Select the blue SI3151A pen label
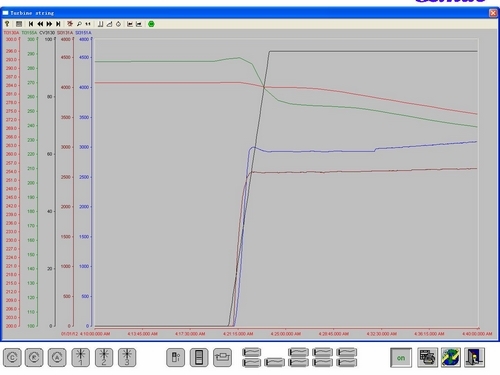Viewport: 500px width, 375px height. click(x=83, y=33)
